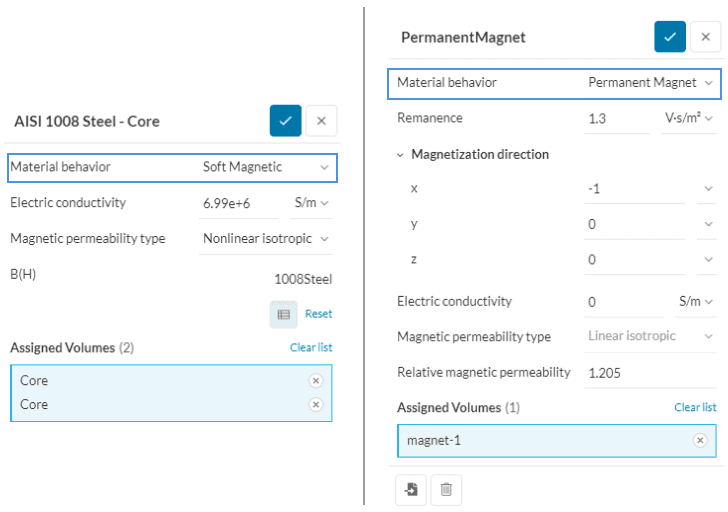
Task: Remove second Core volume from list
Action: [316, 405]
